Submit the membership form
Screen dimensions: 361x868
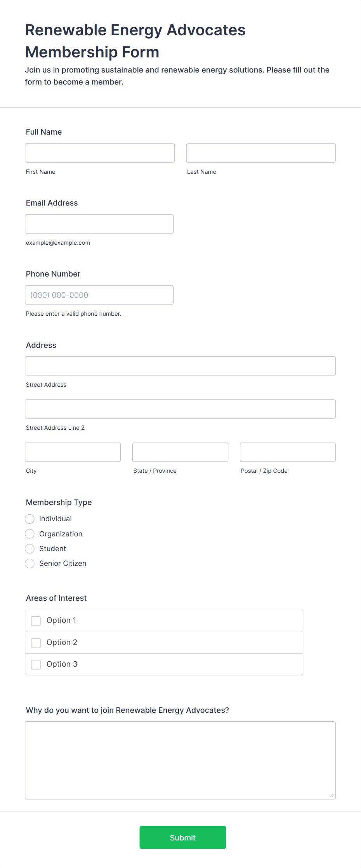[x=183, y=837]
